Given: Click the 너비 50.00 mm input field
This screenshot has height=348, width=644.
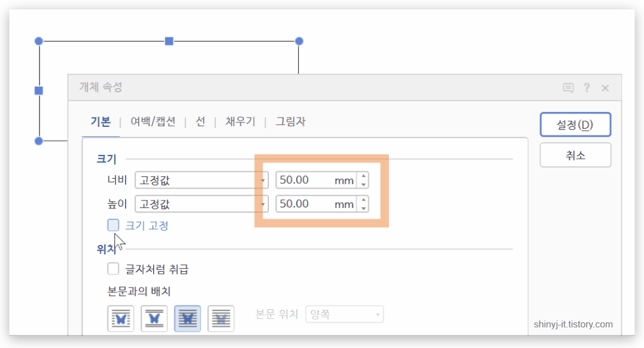Looking at the screenshot, I should 316,180.
